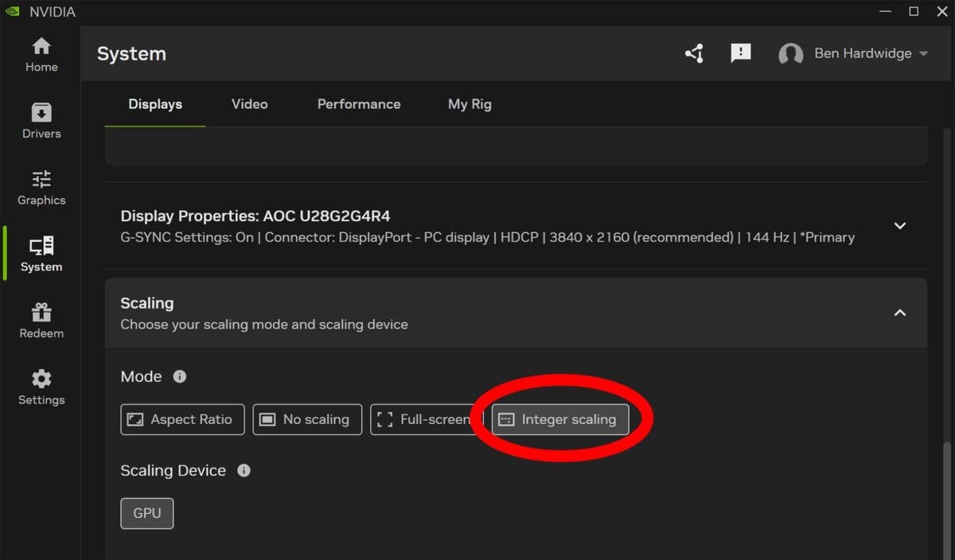Screen dimensions: 955x560
Task: Click the System sidebar icon
Action: pyautogui.click(x=41, y=253)
